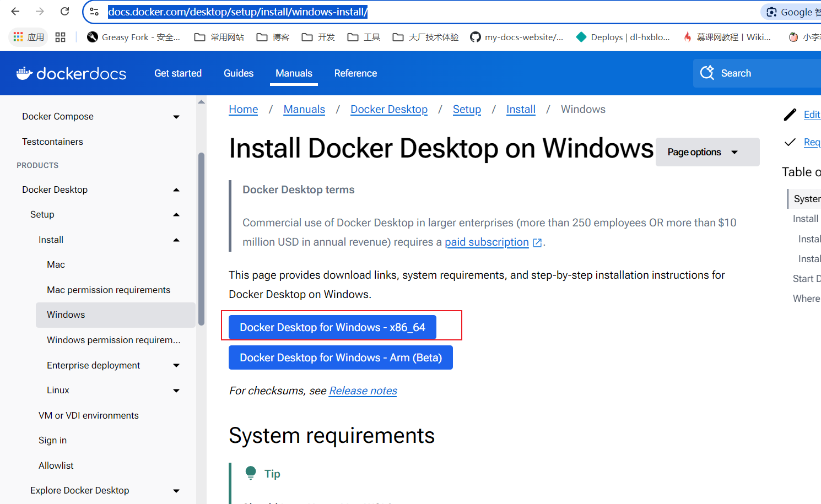The height and width of the screenshot is (504, 821).
Task: Collapse the Setup sidebar section
Action: [x=176, y=215]
